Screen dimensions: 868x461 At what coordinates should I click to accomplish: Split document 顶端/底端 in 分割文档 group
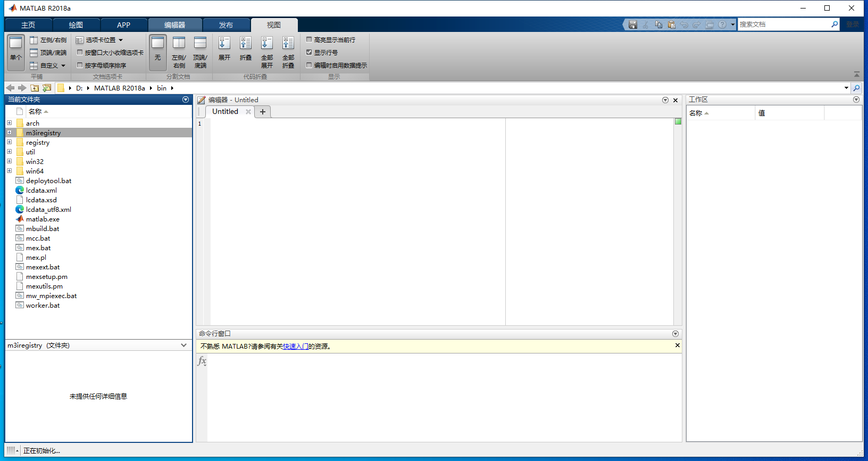coord(201,52)
